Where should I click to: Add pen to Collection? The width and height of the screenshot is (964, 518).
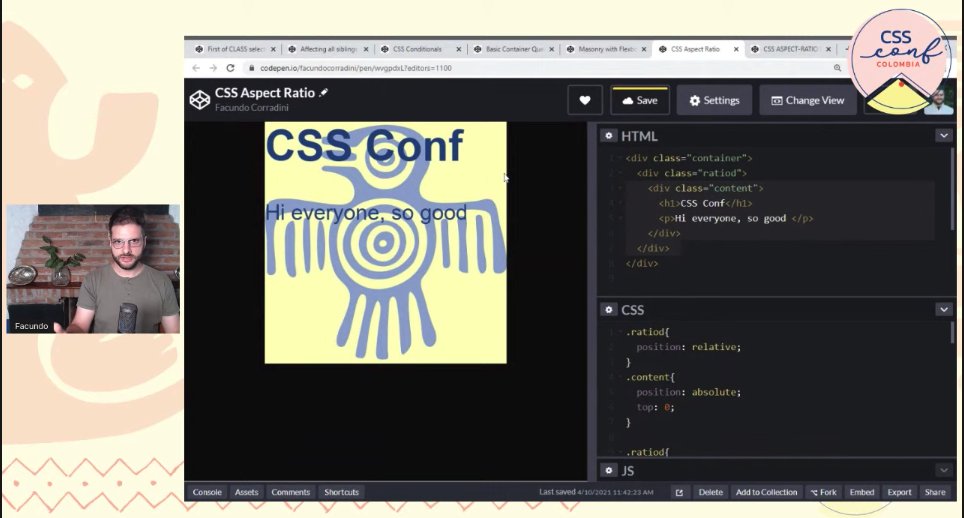click(767, 492)
